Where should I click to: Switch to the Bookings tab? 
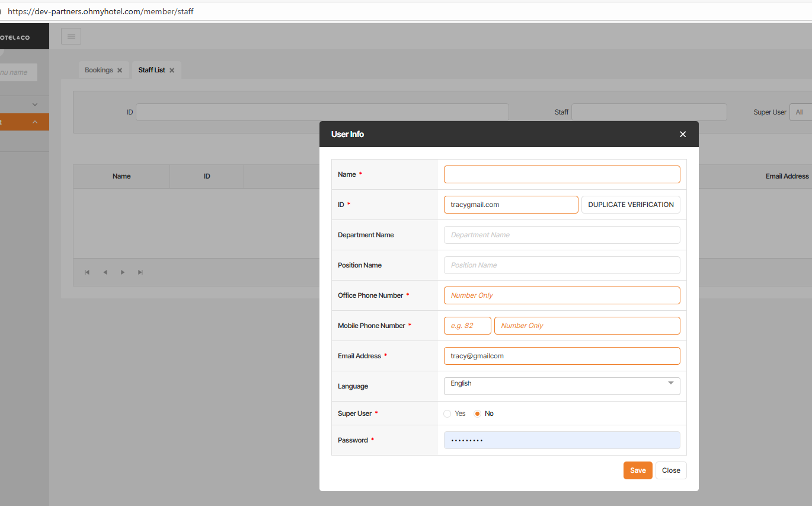[98, 70]
